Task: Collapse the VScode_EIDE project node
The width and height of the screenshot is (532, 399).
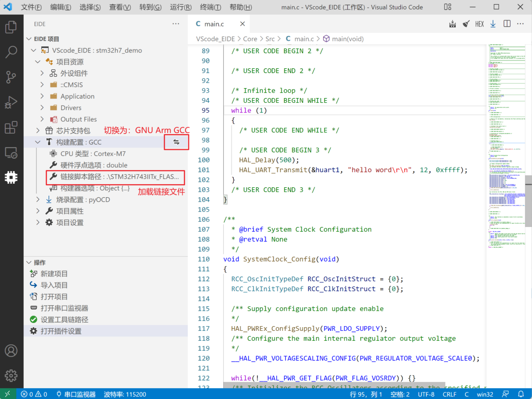Action: tap(34, 50)
